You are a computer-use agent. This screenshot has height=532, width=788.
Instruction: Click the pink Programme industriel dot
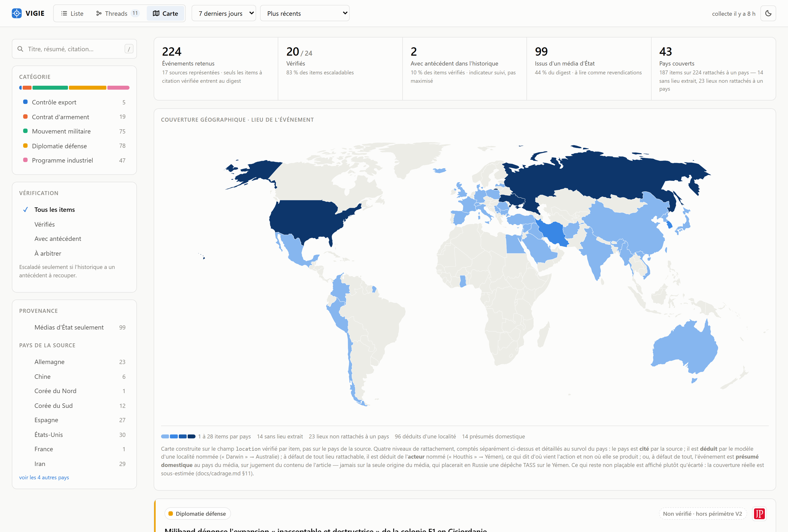pyautogui.click(x=25, y=160)
